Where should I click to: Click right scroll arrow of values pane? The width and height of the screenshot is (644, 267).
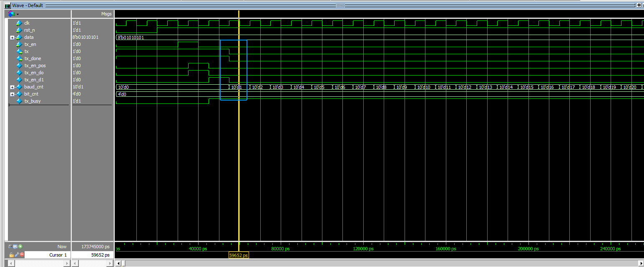(109, 263)
